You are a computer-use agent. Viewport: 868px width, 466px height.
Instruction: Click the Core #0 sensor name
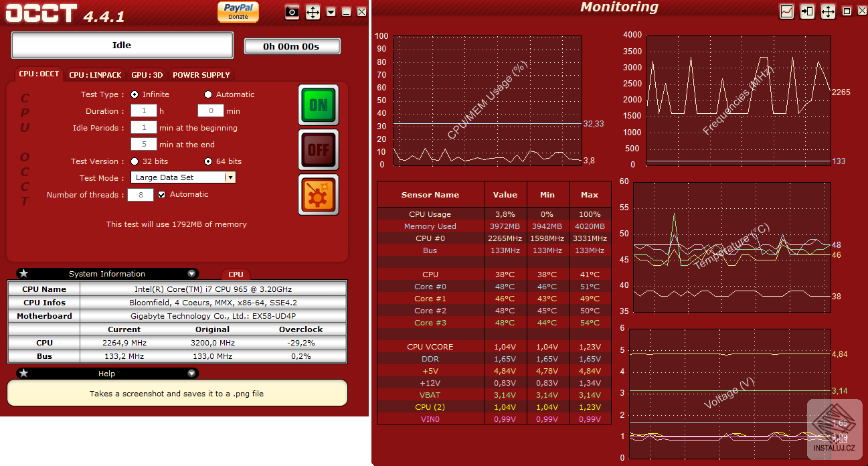tap(430, 287)
